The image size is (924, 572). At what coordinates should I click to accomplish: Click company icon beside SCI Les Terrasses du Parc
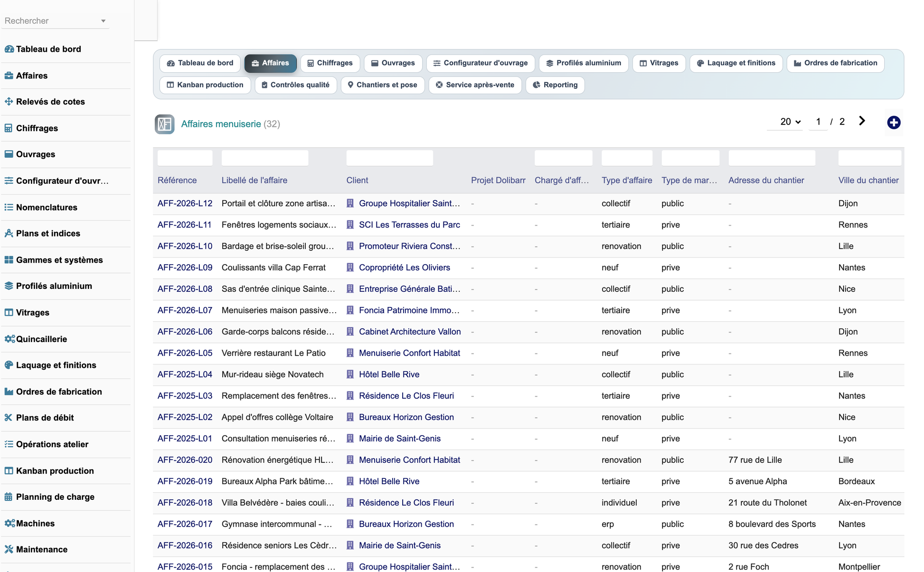[350, 225]
